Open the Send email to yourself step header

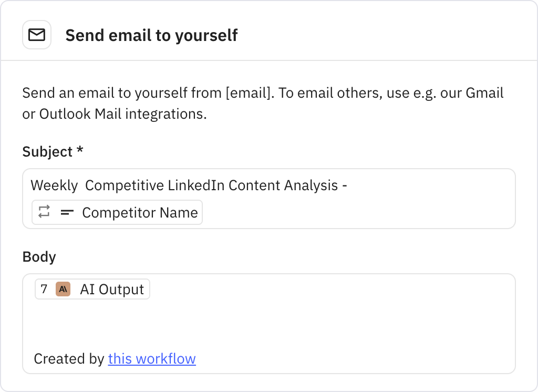pyautogui.click(x=151, y=35)
